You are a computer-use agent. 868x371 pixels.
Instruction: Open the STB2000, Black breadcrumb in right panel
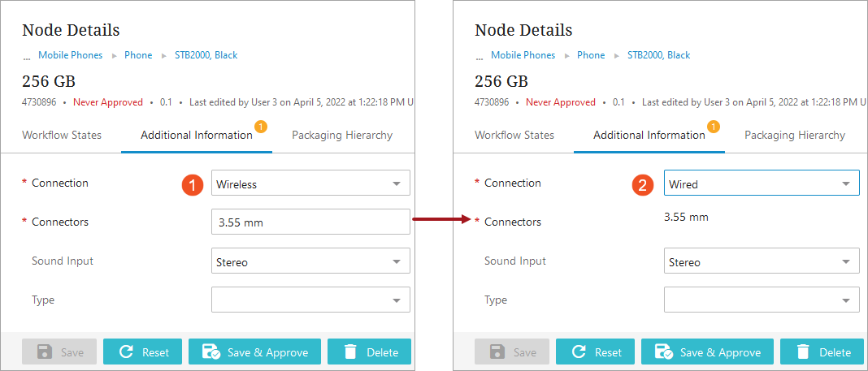pyautogui.click(x=658, y=55)
